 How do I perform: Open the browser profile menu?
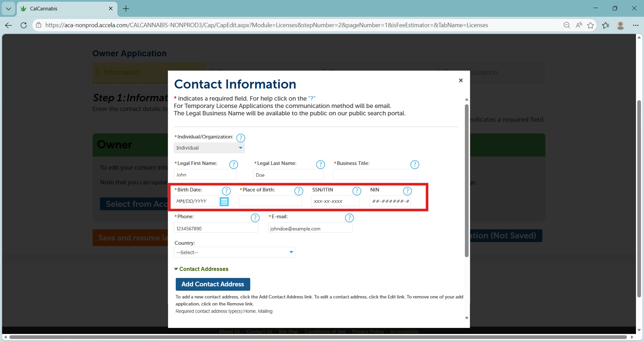coord(621,25)
